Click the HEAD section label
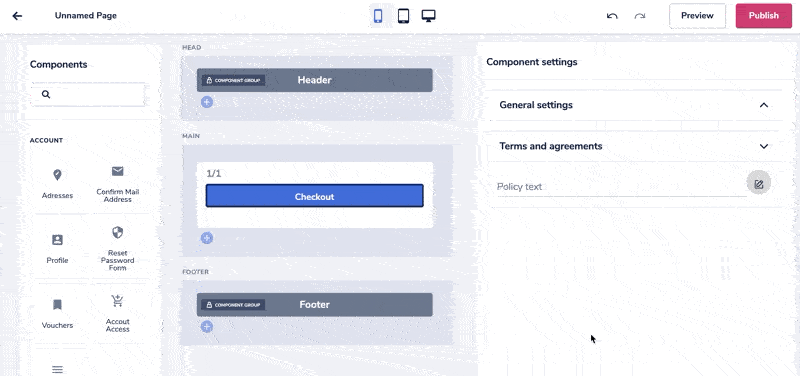 tap(192, 47)
